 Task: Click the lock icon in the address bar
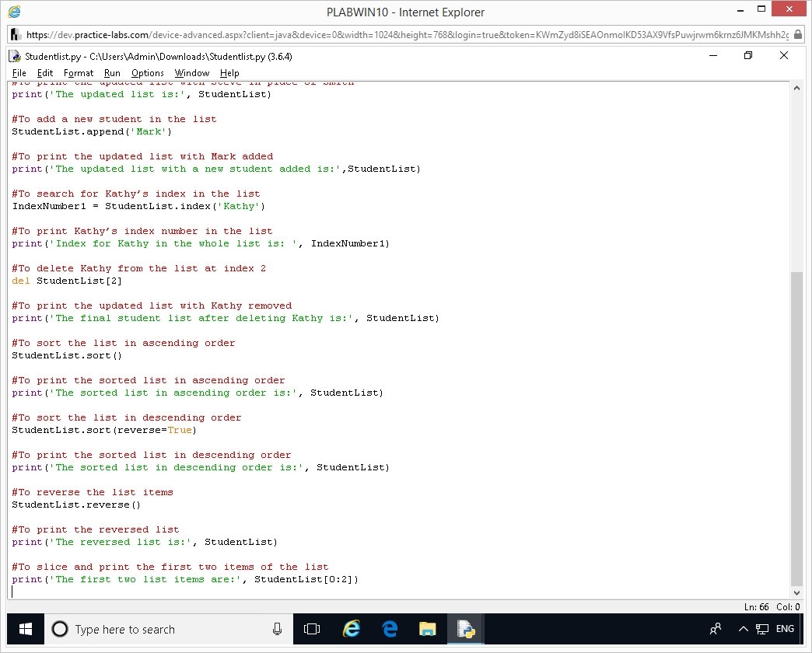[x=798, y=35]
